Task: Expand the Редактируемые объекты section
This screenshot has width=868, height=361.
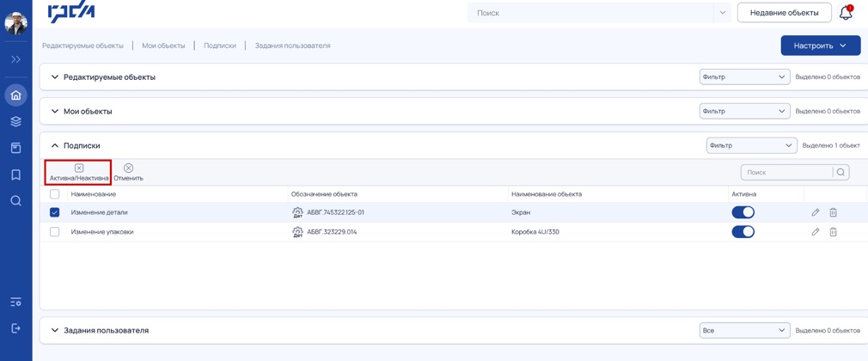Action: [54, 77]
